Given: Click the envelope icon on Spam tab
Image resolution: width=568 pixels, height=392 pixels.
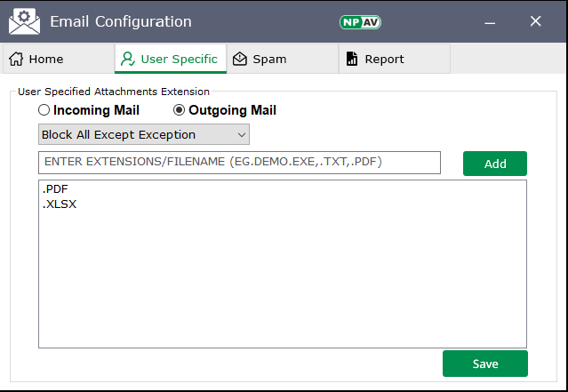Looking at the screenshot, I should (240, 60).
